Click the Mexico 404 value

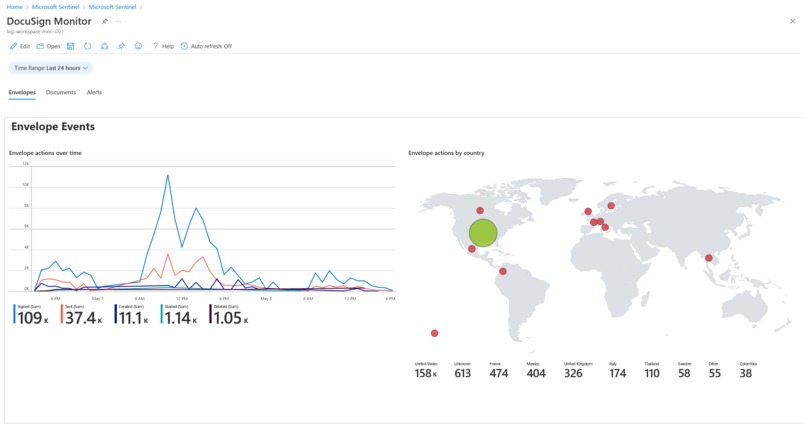pos(536,373)
